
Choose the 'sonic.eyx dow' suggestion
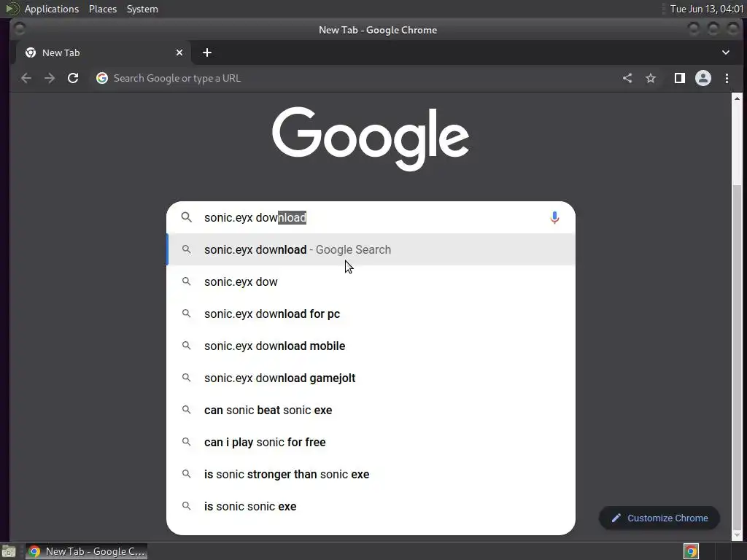click(371, 282)
